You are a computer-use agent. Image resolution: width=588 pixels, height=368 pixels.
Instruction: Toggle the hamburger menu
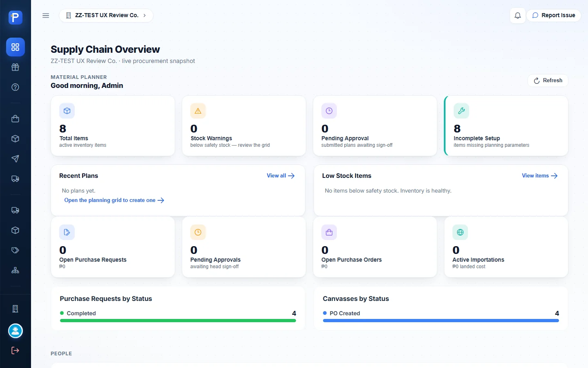[46, 16]
